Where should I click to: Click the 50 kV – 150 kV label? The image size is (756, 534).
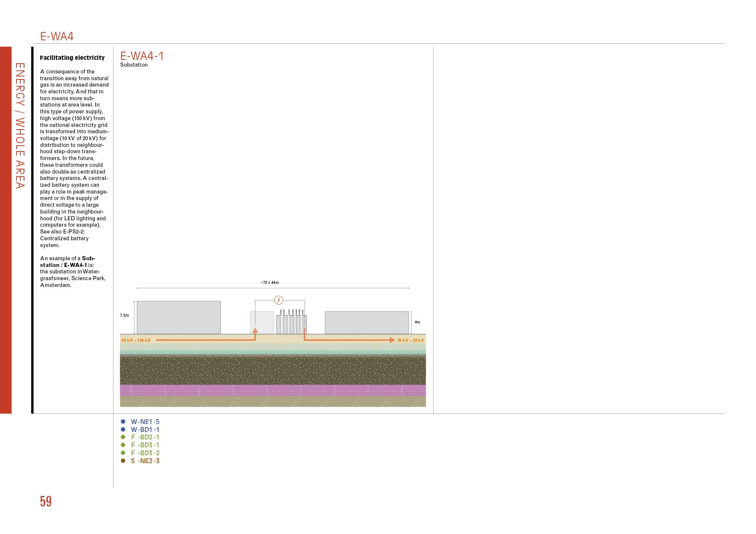(x=136, y=340)
